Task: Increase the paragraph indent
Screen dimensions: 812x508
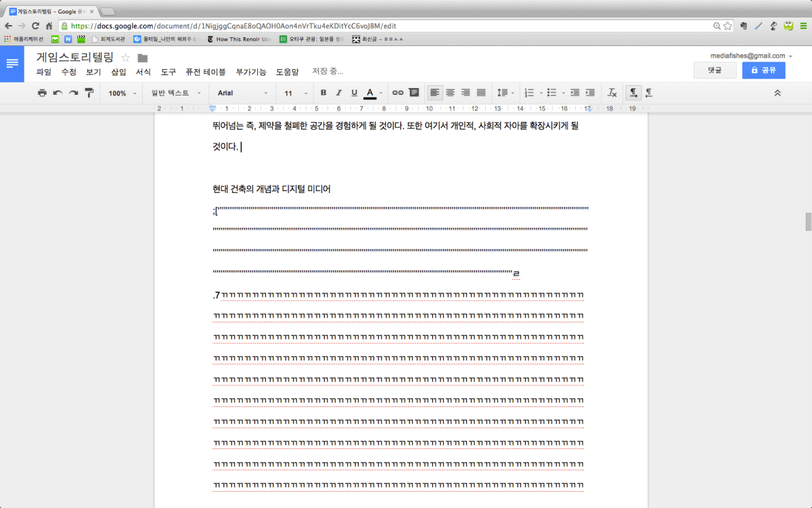Action: 590,93
